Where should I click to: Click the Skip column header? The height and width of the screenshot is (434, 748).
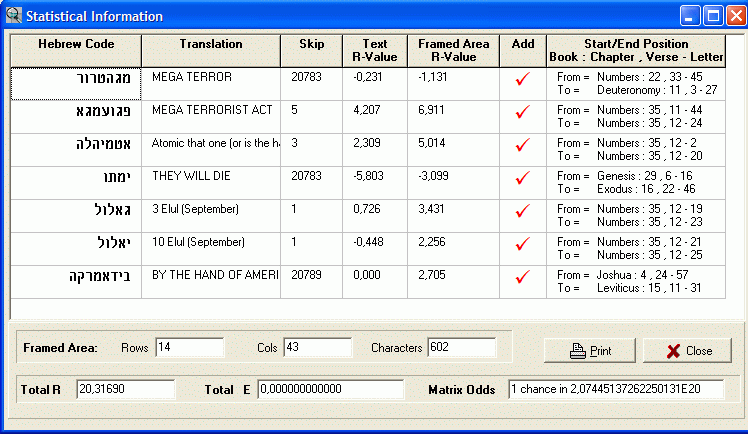(312, 51)
